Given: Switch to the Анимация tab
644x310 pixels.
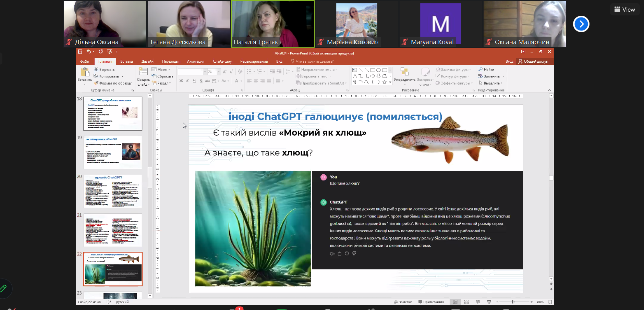Looking at the screenshot, I should [195, 62].
